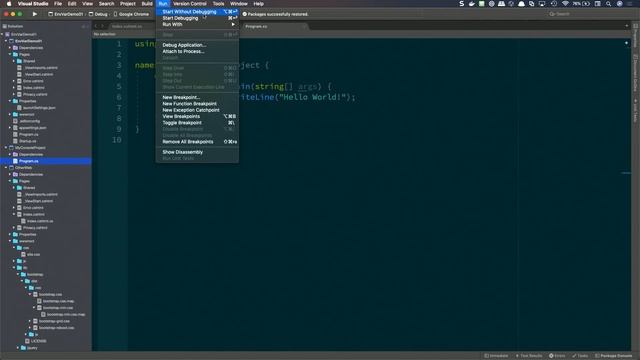This screenshot has width=640, height=360.
Task: Click the Startup.cs file icon
Action: 16,141
